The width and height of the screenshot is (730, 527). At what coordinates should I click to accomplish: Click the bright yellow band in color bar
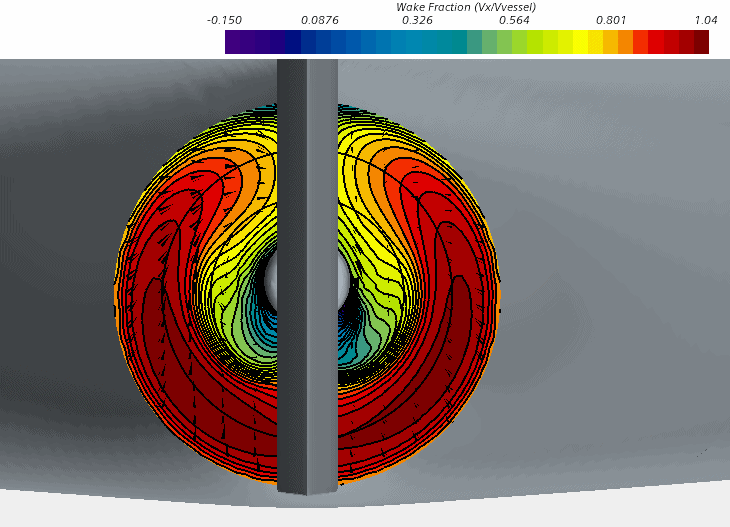[580, 42]
